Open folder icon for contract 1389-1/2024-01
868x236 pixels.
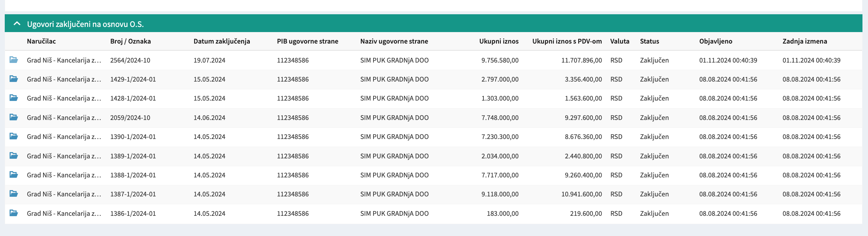14,156
